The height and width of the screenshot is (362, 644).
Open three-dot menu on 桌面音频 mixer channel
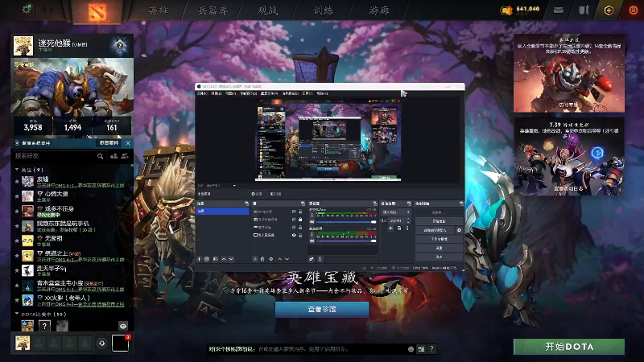(x=312, y=234)
